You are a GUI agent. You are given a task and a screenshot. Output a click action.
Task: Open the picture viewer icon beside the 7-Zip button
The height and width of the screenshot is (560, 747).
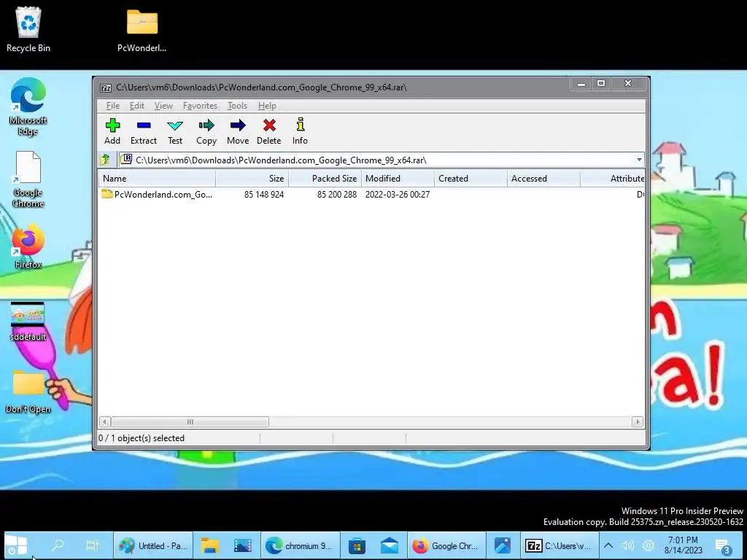tap(503, 545)
